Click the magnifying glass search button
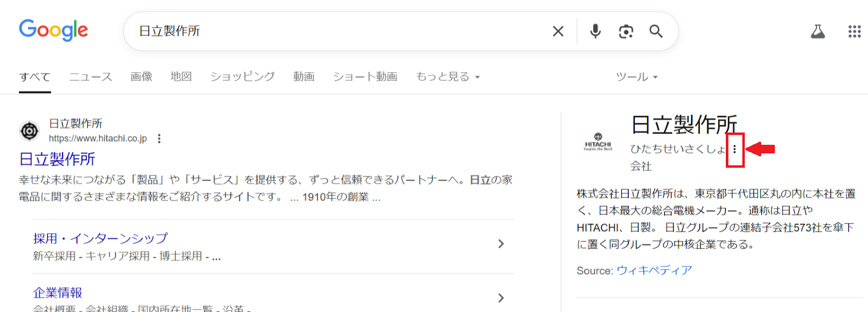The height and width of the screenshot is (312, 868). (x=656, y=31)
